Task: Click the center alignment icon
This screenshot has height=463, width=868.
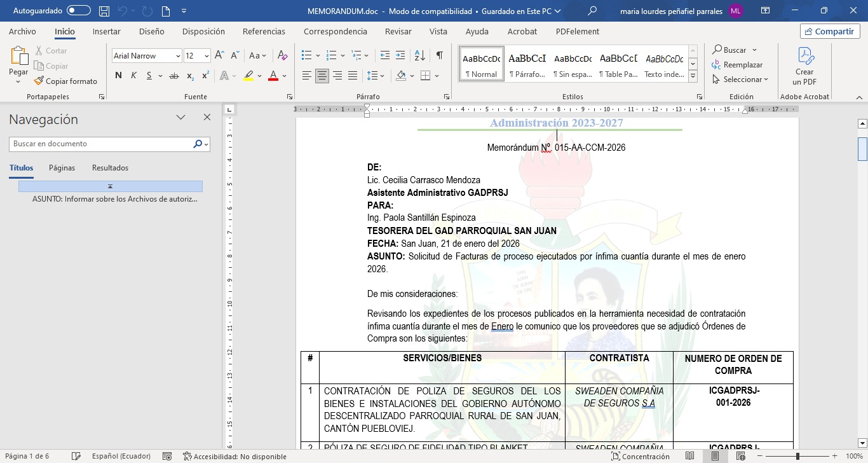Action: coord(322,76)
